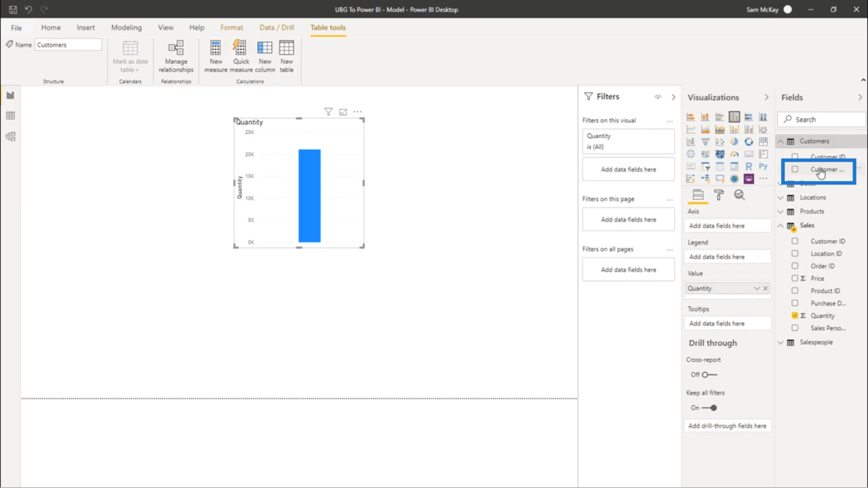Select the Clustered bar chart visual
868x488 pixels.
(719, 117)
